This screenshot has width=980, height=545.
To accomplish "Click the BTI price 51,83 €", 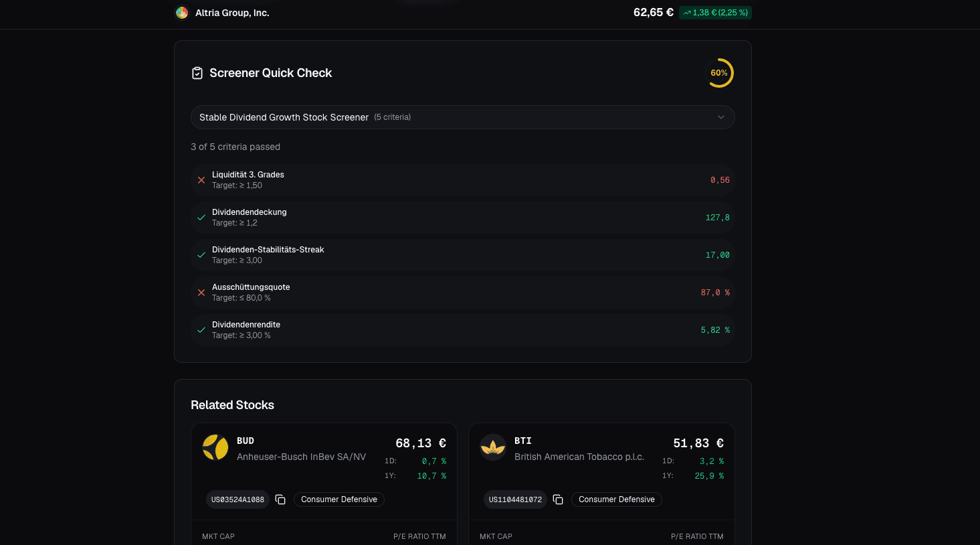I will click(x=698, y=443).
